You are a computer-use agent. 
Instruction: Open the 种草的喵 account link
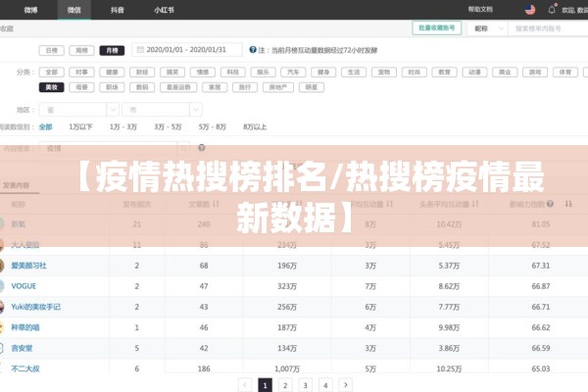point(25,327)
